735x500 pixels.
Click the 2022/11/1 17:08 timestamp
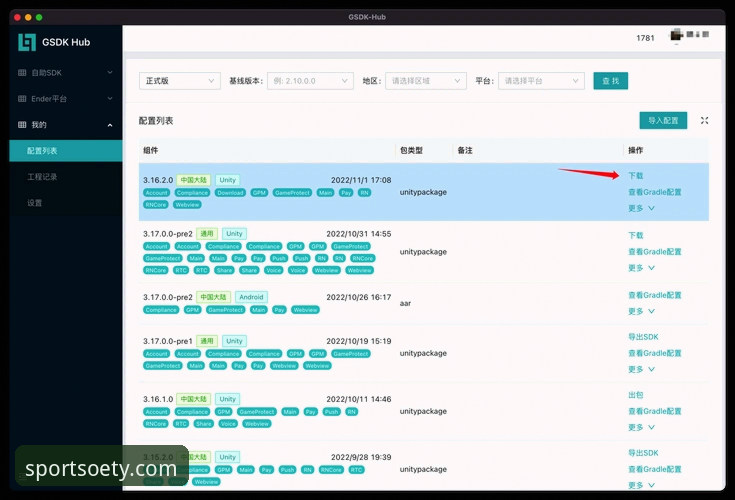point(361,180)
